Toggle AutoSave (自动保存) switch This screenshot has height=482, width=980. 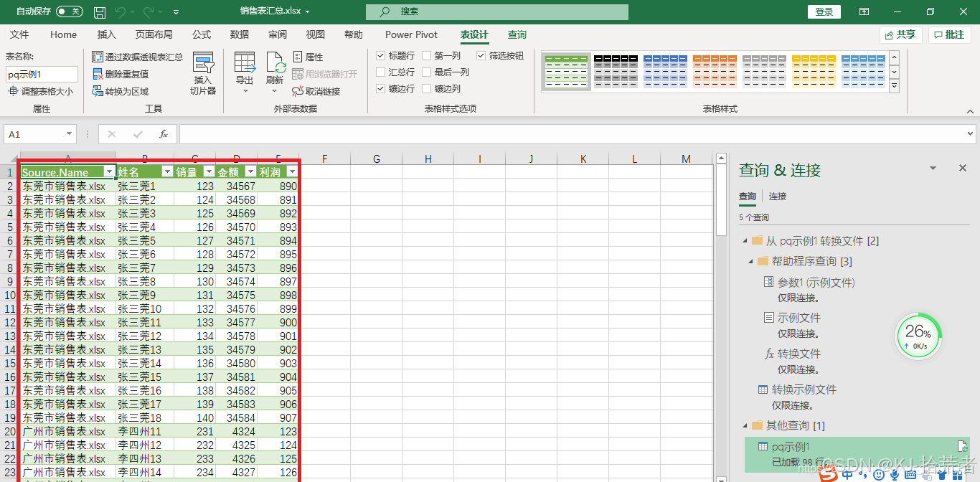point(70,11)
